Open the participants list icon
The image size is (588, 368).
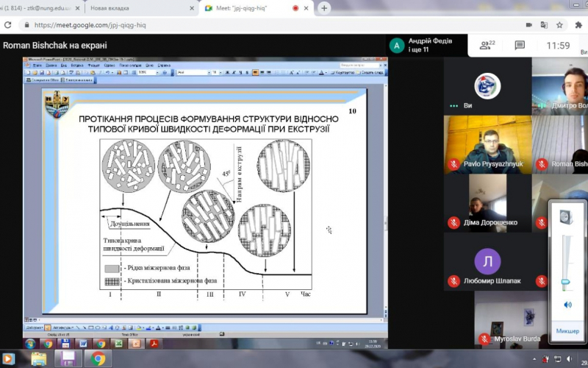(x=486, y=46)
